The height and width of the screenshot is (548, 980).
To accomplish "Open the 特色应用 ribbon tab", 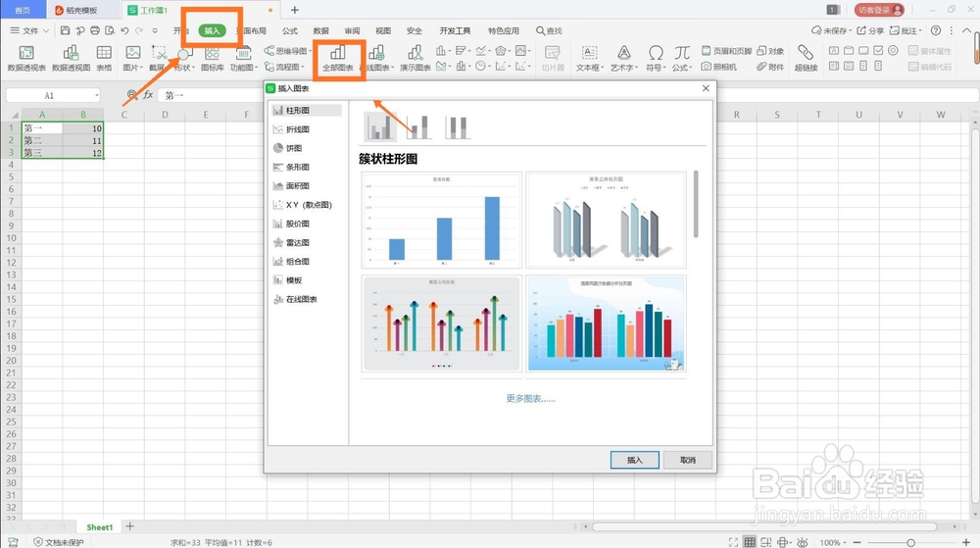I will click(503, 30).
